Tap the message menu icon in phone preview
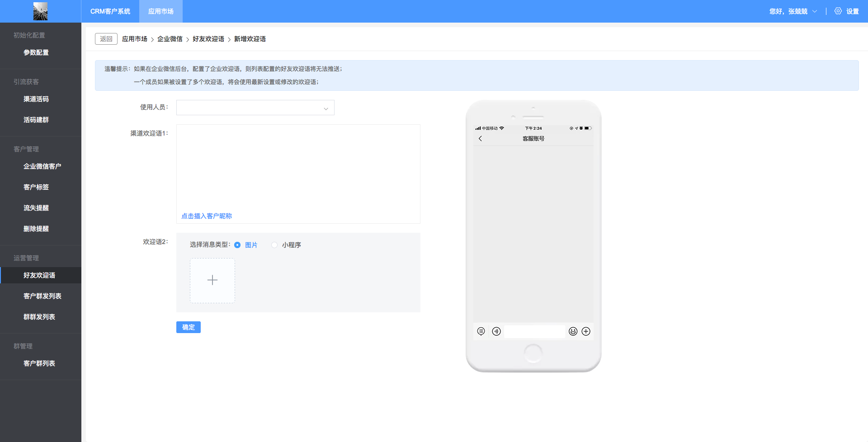The image size is (868, 442). [x=481, y=331]
